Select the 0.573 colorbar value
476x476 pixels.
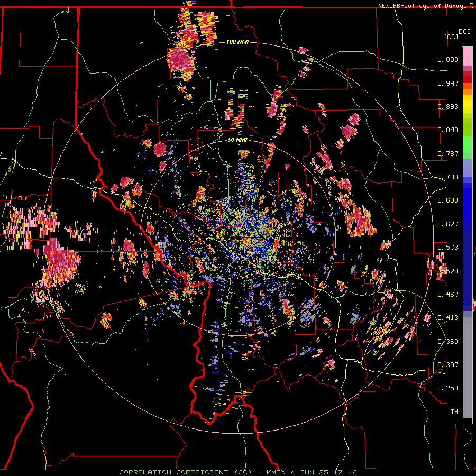pos(448,248)
